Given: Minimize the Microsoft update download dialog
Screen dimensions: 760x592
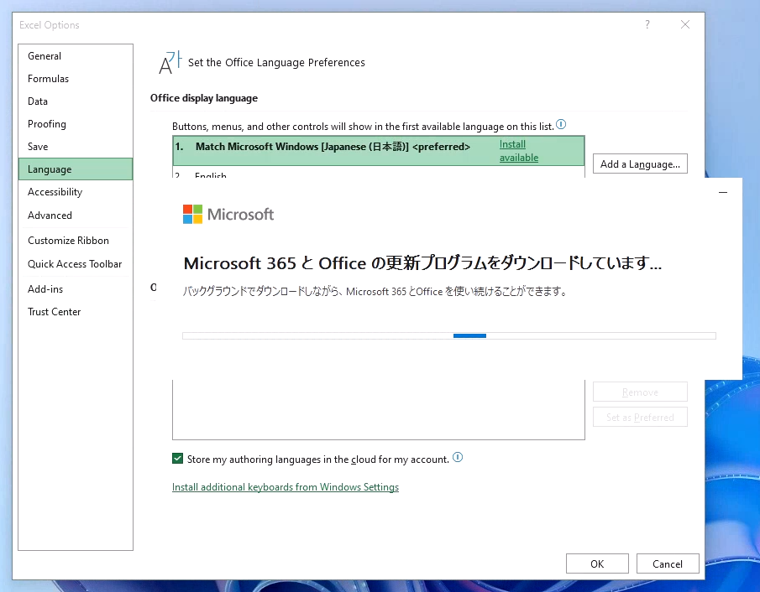Looking at the screenshot, I should click(723, 192).
